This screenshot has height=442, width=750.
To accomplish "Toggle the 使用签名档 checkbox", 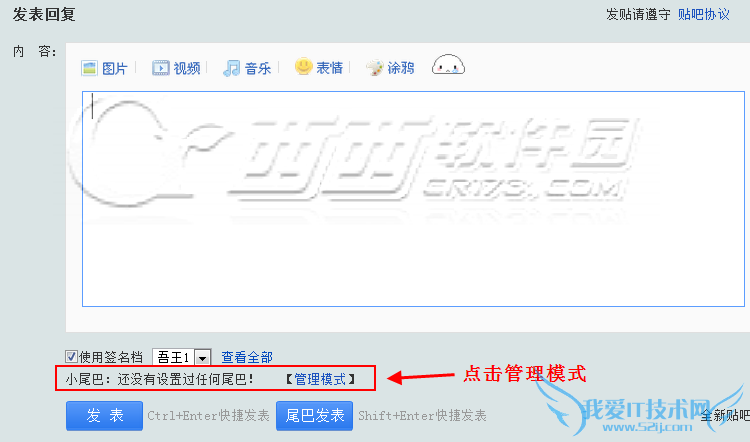I will (x=71, y=356).
